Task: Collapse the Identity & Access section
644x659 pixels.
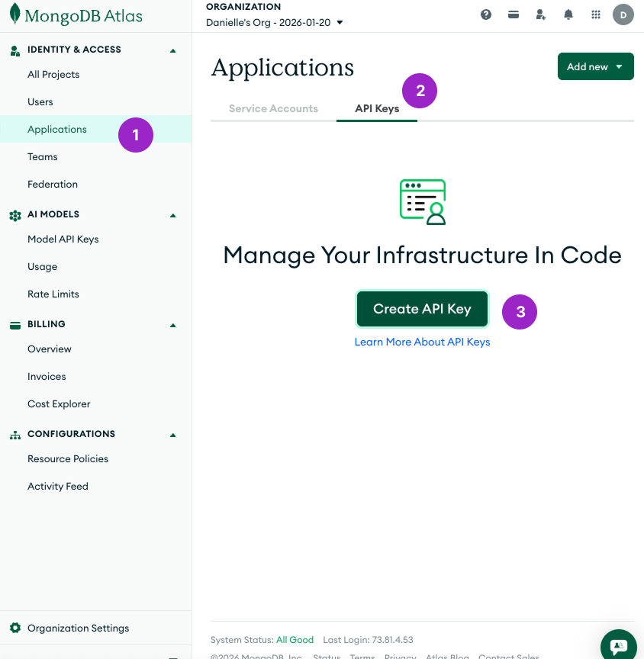Action: [x=172, y=50]
